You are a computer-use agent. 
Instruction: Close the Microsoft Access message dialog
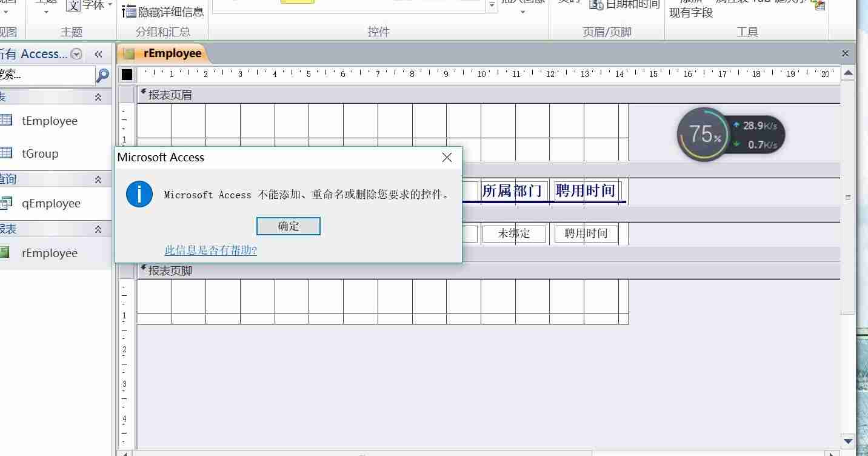click(x=447, y=157)
